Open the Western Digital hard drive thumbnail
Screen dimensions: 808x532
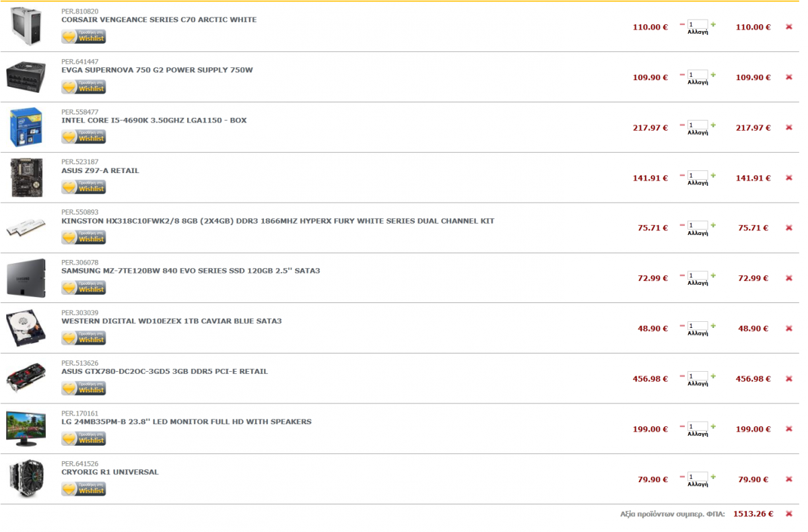[26, 328]
